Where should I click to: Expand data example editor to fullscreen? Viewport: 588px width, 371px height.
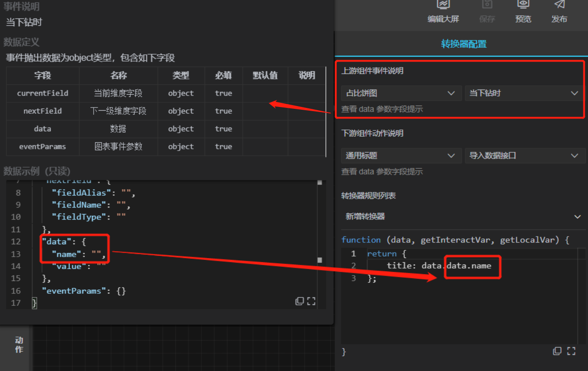(x=311, y=301)
